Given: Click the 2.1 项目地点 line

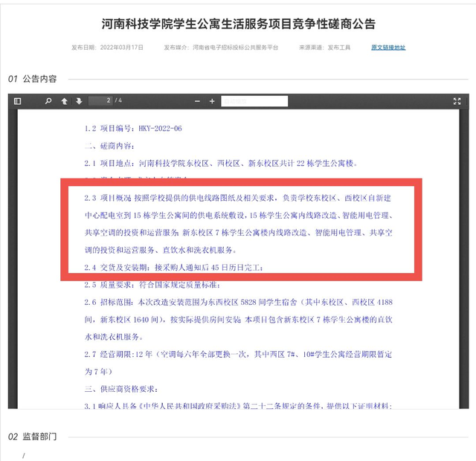Looking at the screenshot, I should click(x=221, y=164).
